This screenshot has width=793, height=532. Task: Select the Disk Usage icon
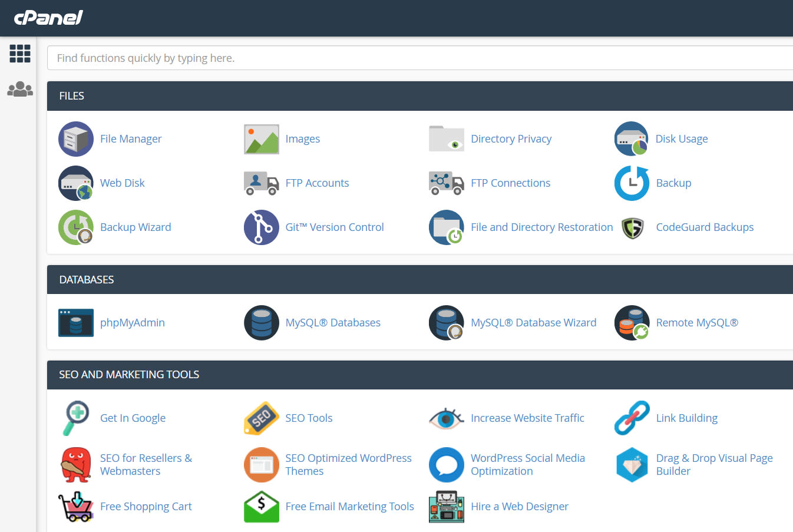(x=631, y=139)
